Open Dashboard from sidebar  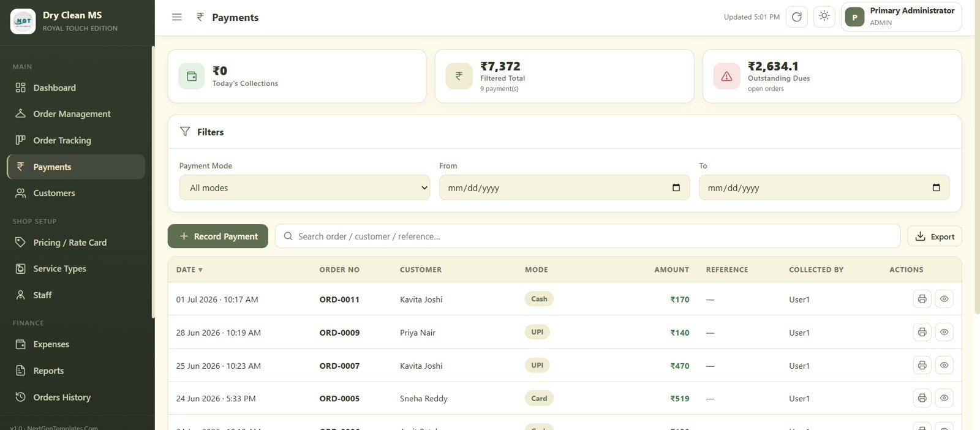pos(76,88)
